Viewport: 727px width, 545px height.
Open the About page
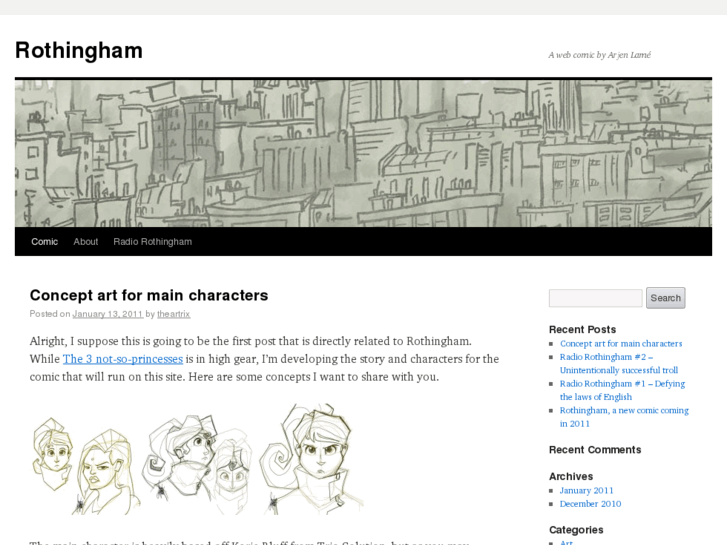coord(85,242)
